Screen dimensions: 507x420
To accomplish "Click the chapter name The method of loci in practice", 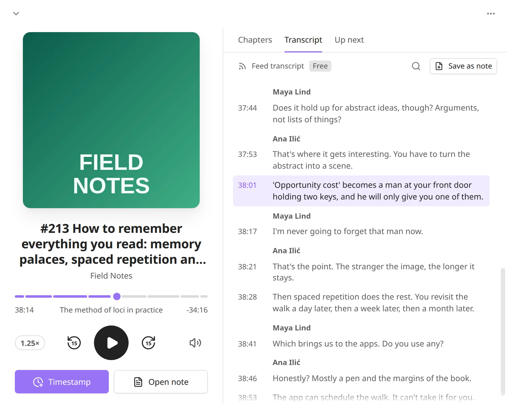I will click(111, 310).
